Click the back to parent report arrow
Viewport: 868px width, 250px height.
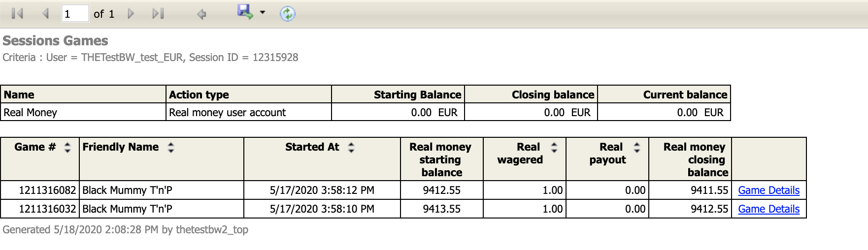tap(201, 14)
